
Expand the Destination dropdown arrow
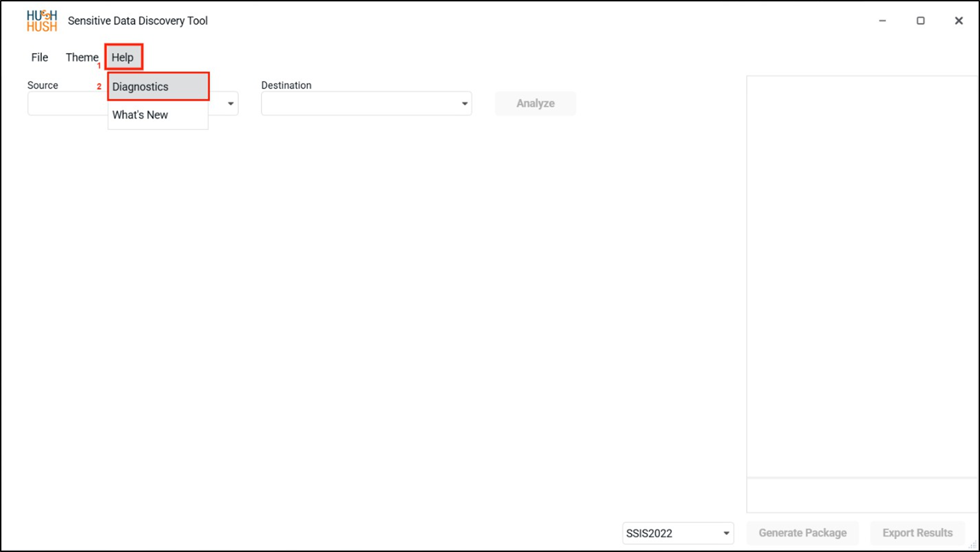pyautogui.click(x=464, y=104)
